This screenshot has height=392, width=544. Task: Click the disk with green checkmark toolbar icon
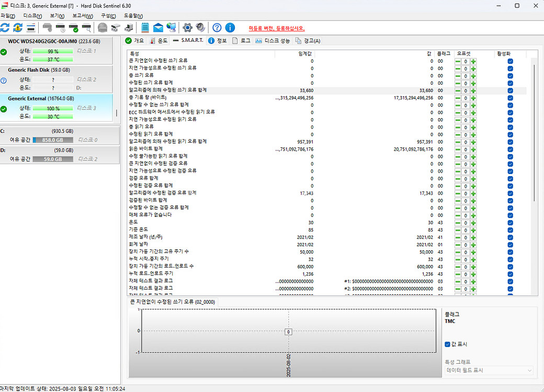pyautogui.click(x=74, y=28)
